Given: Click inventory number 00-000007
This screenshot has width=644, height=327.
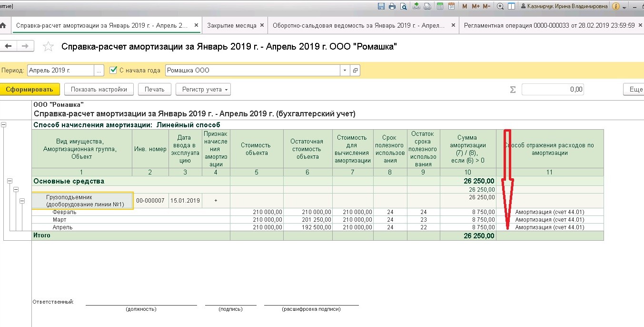Looking at the screenshot, I should pos(150,201).
